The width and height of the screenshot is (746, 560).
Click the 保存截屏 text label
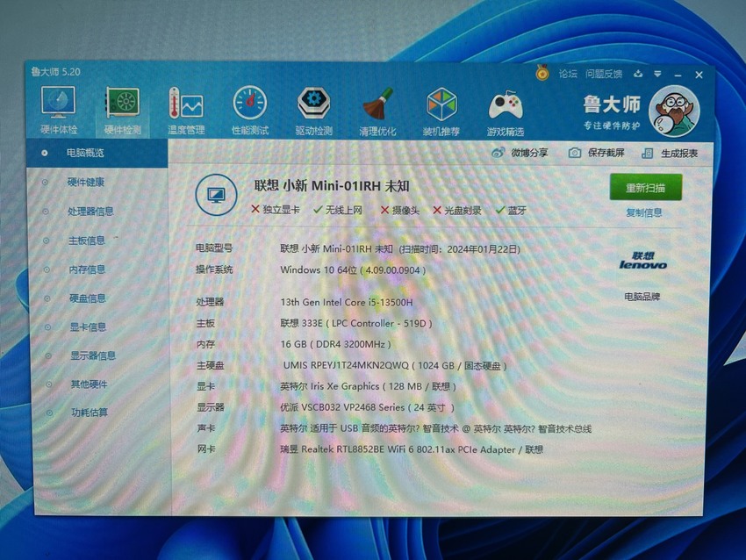click(x=606, y=153)
